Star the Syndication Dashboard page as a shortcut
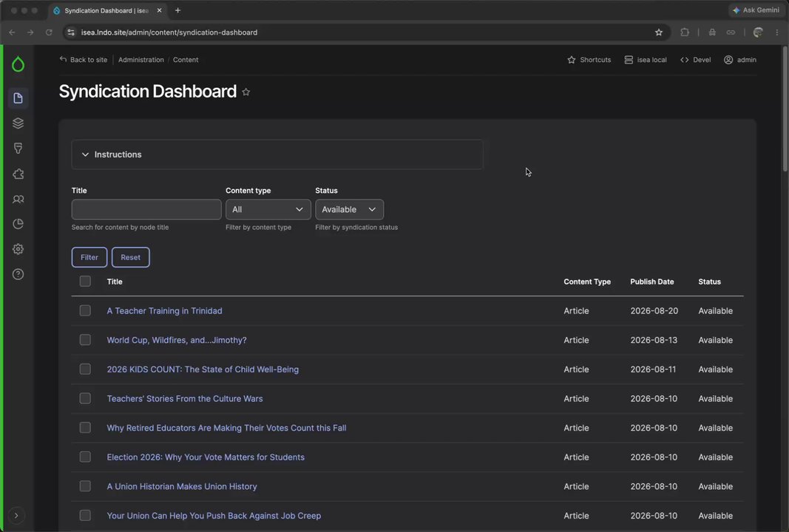 pos(246,92)
